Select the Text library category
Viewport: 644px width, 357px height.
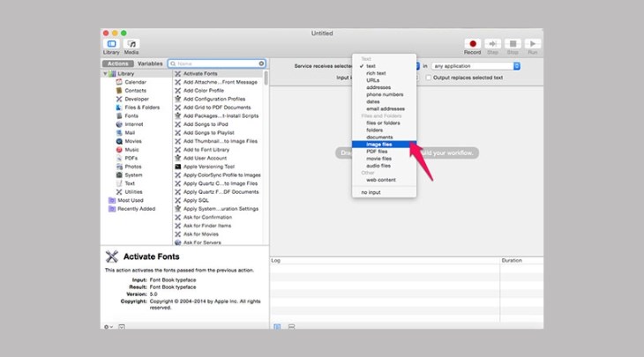[130, 183]
